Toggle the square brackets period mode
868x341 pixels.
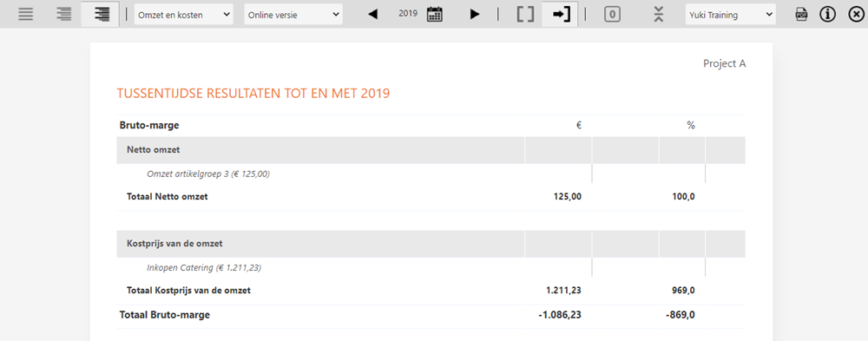tap(525, 15)
